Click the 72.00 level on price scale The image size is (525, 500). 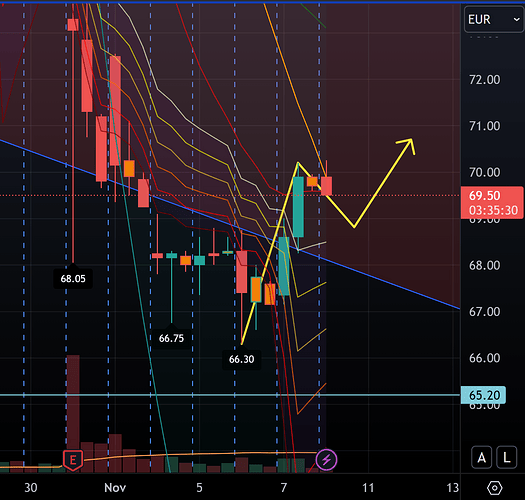click(484, 80)
